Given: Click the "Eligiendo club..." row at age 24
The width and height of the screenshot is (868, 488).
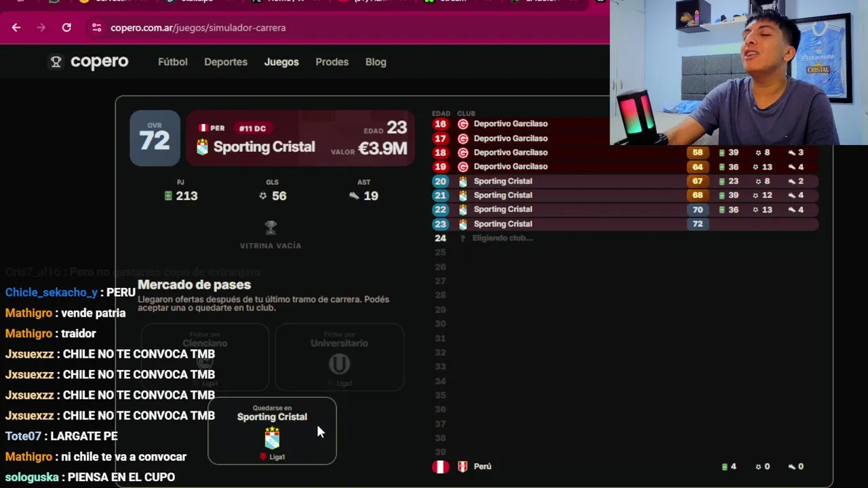Looking at the screenshot, I should click(502, 238).
